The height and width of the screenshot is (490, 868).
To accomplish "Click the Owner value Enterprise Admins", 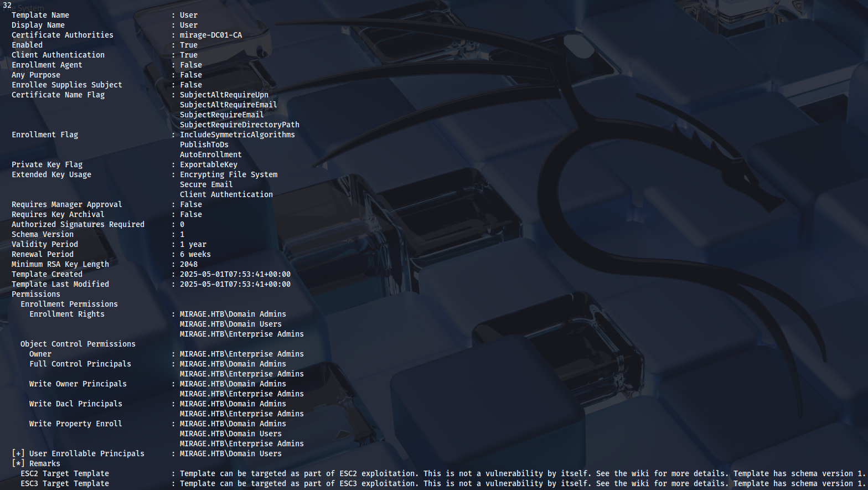I will point(241,354).
